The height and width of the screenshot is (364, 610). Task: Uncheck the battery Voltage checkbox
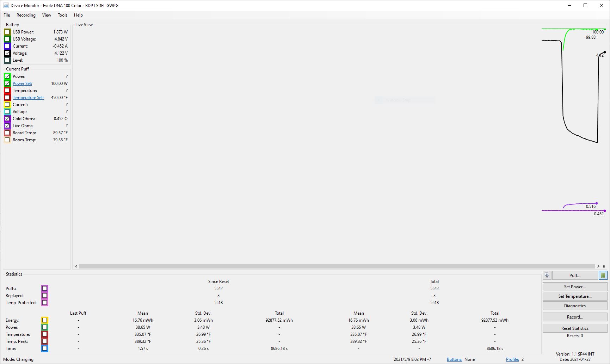pyautogui.click(x=7, y=53)
